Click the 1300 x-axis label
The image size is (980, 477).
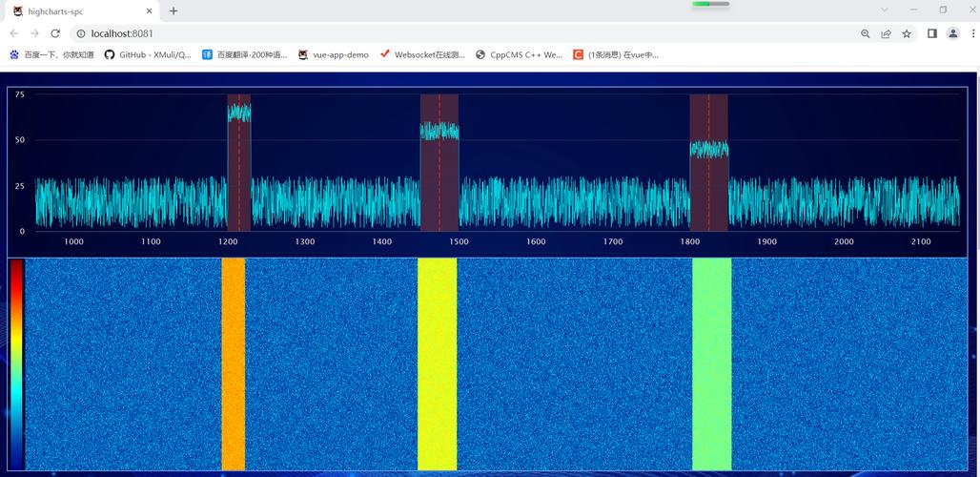point(305,242)
